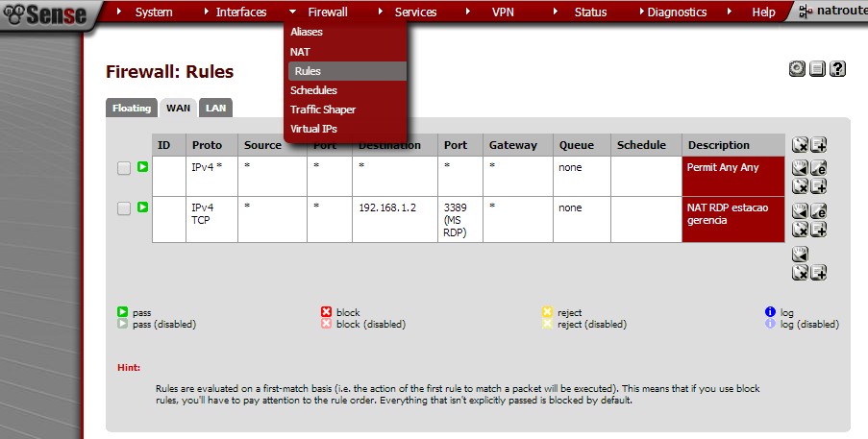Click add rule icon in table header
868x439 pixels.
click(x=818, y=145)
